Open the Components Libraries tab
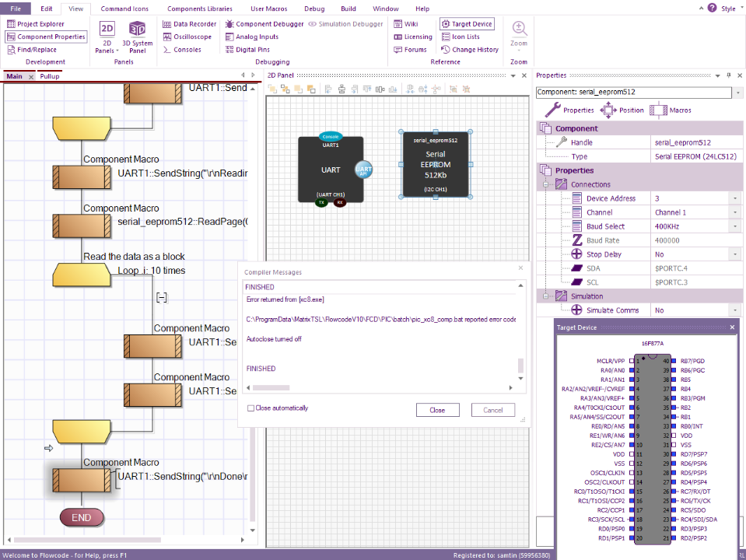 point(200,9)
